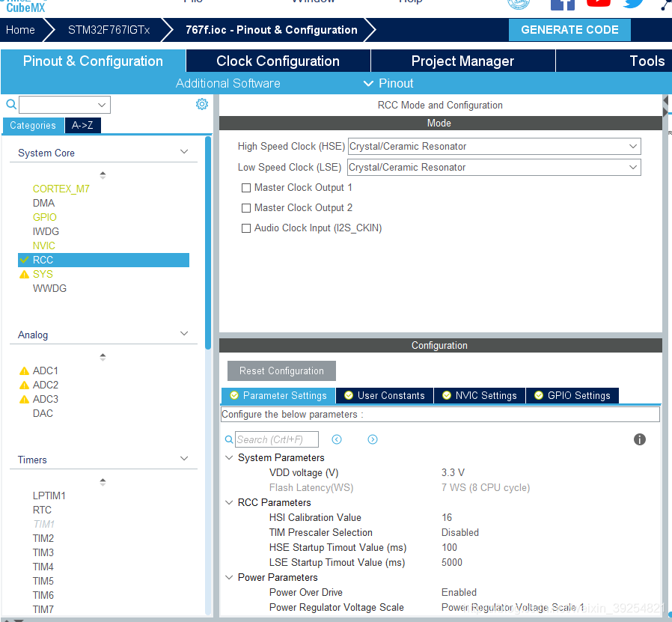Select RTC under Timers
672x622 pixels.
[42, 510]
